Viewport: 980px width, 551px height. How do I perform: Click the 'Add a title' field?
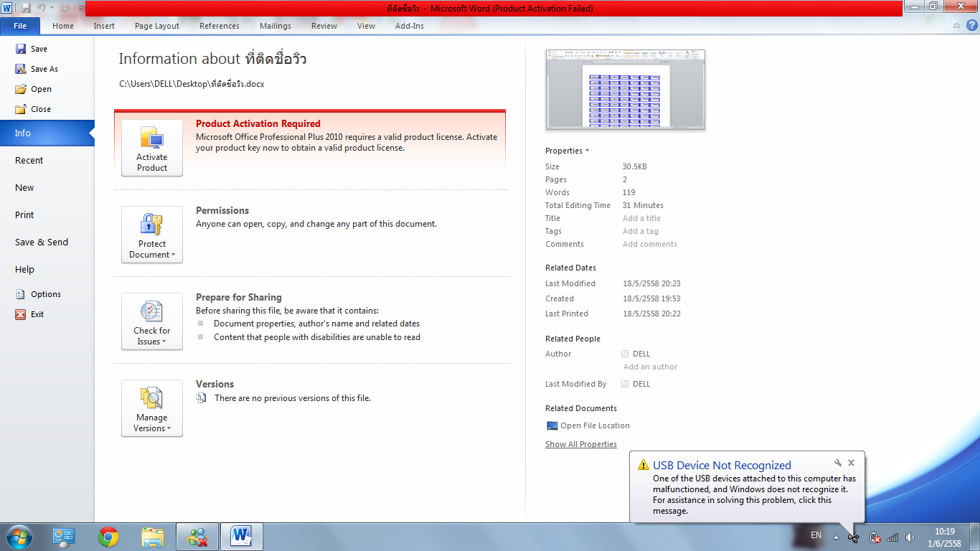tap(641, 218)
